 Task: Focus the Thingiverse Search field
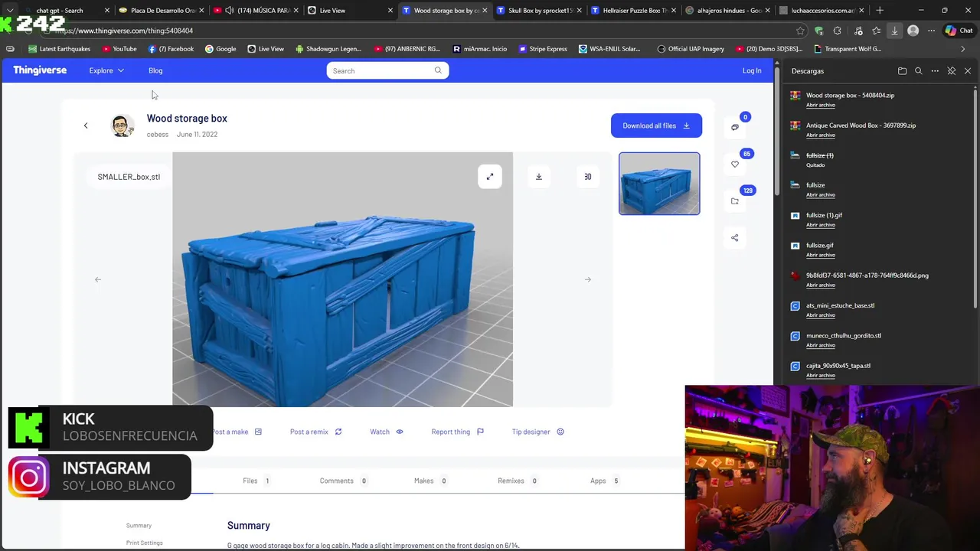click(387, 70)
